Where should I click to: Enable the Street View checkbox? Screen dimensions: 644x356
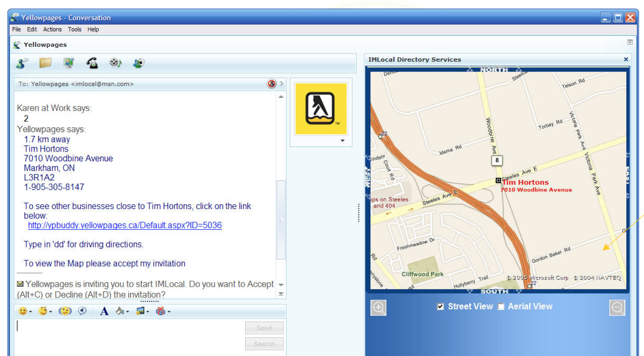coord(440,307)
